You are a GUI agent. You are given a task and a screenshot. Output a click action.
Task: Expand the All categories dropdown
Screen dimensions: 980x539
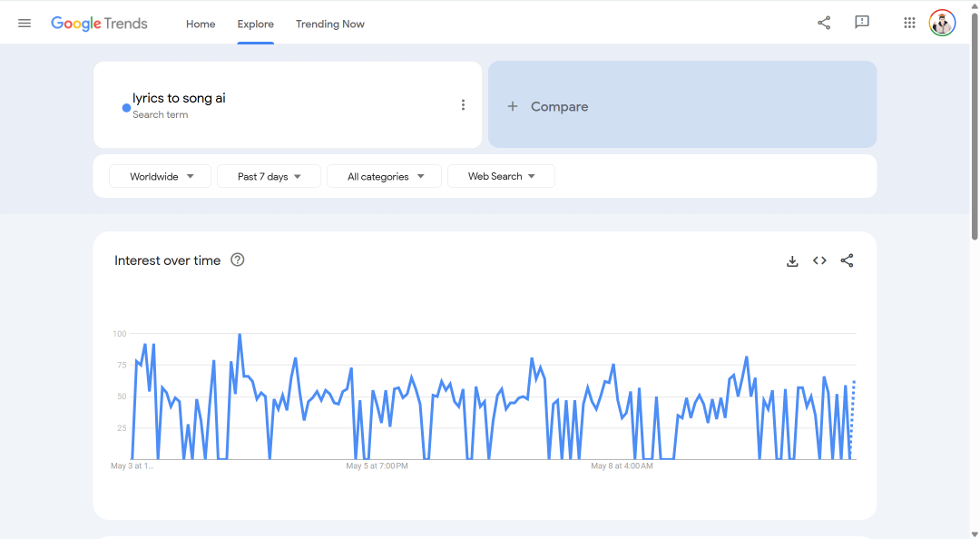click(385, 176)
